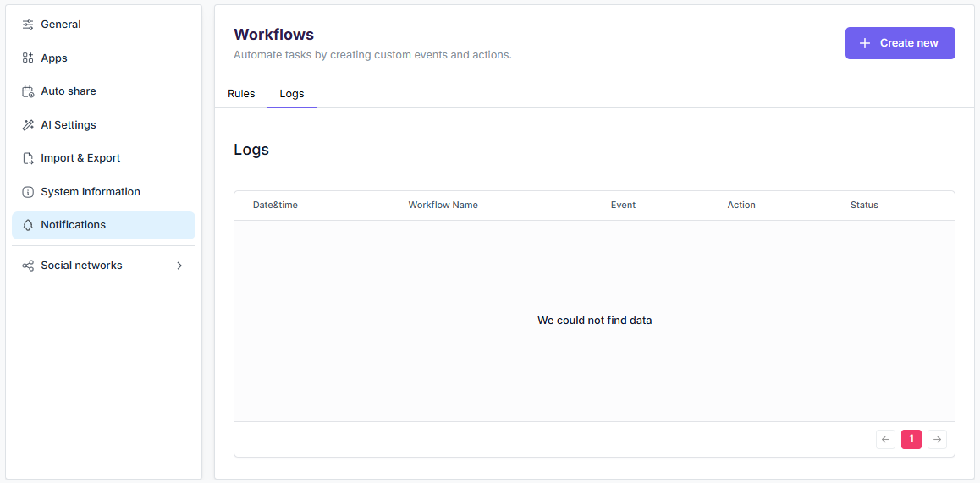Screen dimensions: 980x483
Task: Click the System Information info icon
Action: (28, 192)
